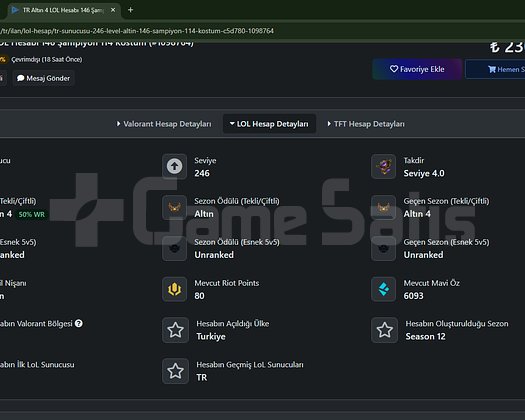The width and height of the screenshot is (525, 420).
Task: Click the Takdir honor level icon
Action: [x=383, y=166]
